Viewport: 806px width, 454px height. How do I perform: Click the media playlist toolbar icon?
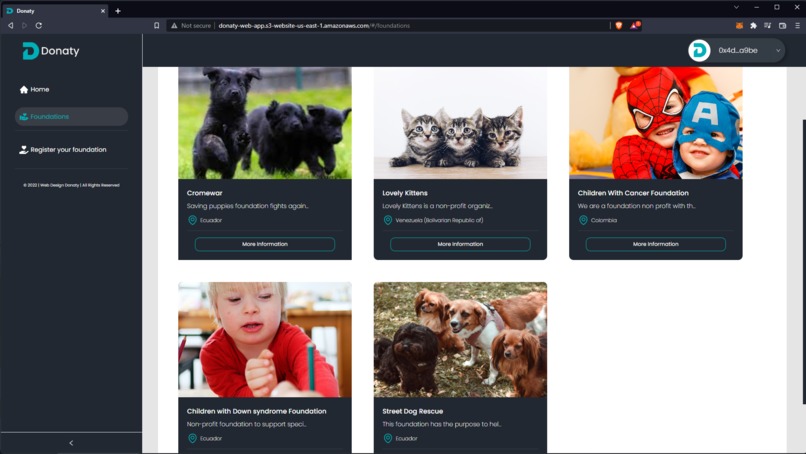[x=767, y=25]
